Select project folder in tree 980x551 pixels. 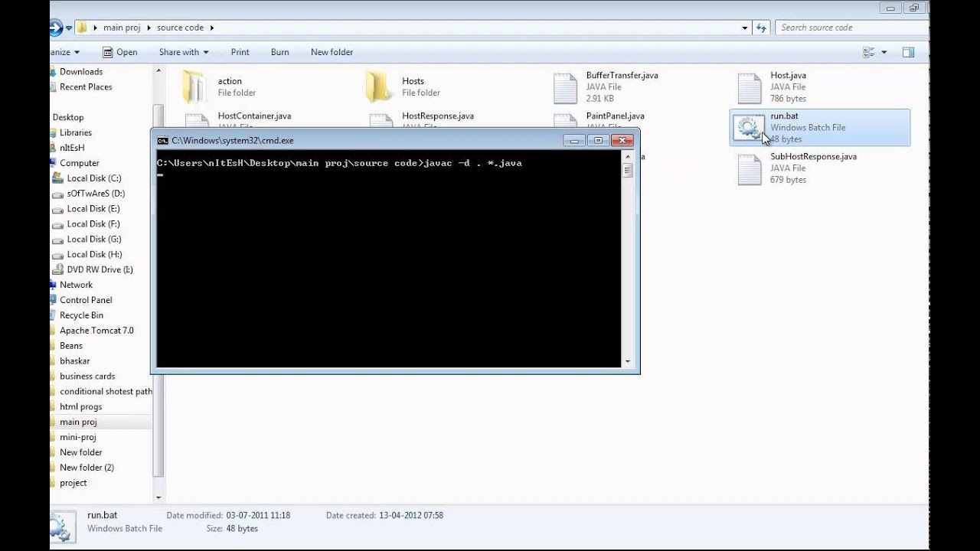point(73,483)
